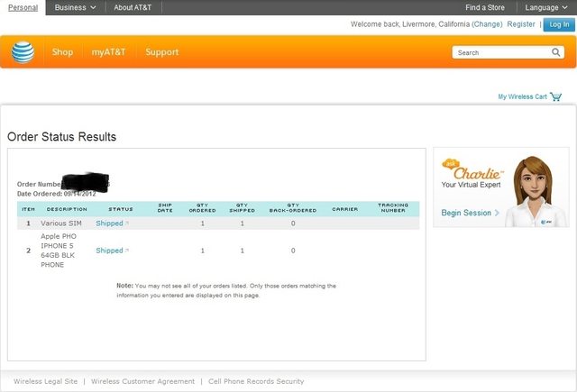Click the ask Charlie logo
The width and height of the screenshot is (577, 392).
coord(472,170)
